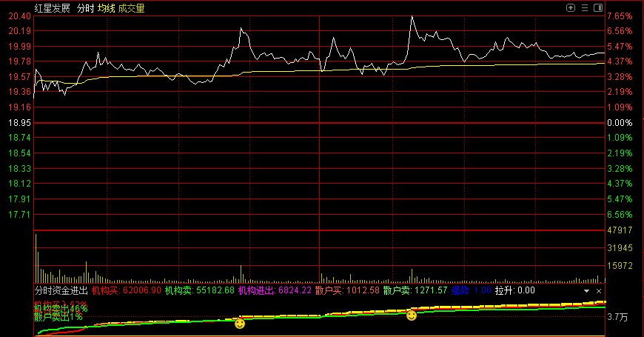Click the 拉升 value label
Screen dimensions: 644x337
tap(514, 291)
